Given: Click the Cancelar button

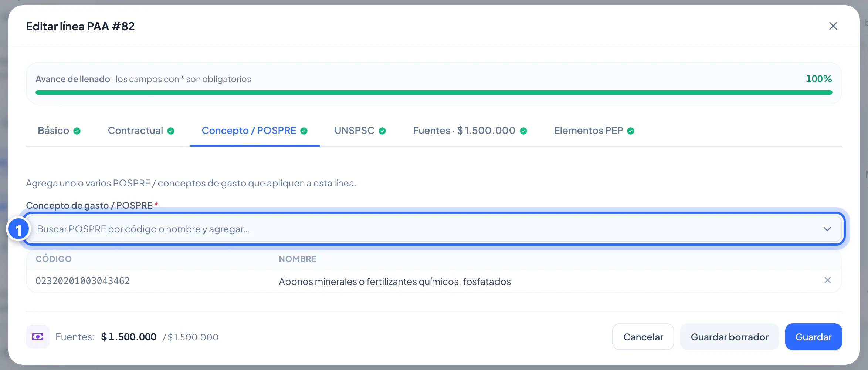Looking at the screenshot, I should tap(643, 337).
